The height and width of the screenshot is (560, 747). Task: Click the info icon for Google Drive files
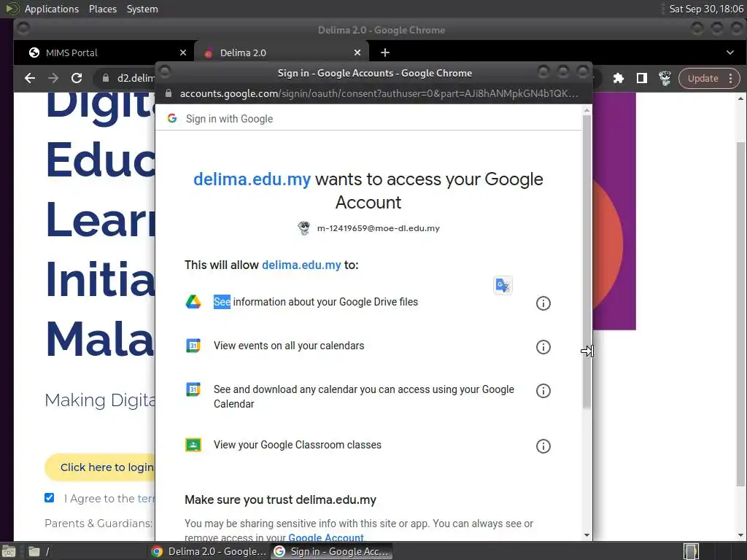coord(543,303)
